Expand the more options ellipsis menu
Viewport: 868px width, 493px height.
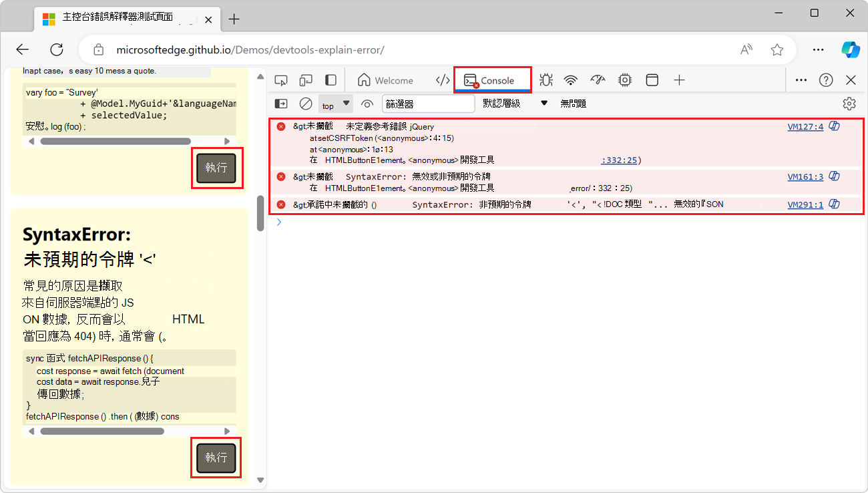click(x=801, y=79)
